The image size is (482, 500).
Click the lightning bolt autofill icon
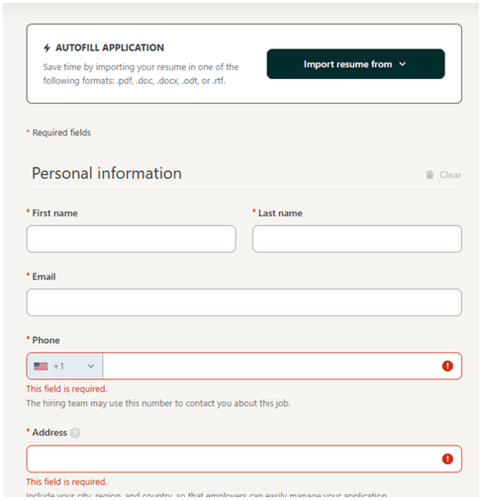click(x=47, y=48)
